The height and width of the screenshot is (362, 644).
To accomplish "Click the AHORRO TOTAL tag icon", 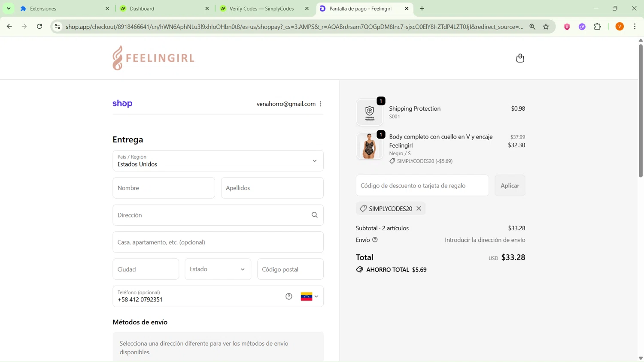I will (359, 270).
